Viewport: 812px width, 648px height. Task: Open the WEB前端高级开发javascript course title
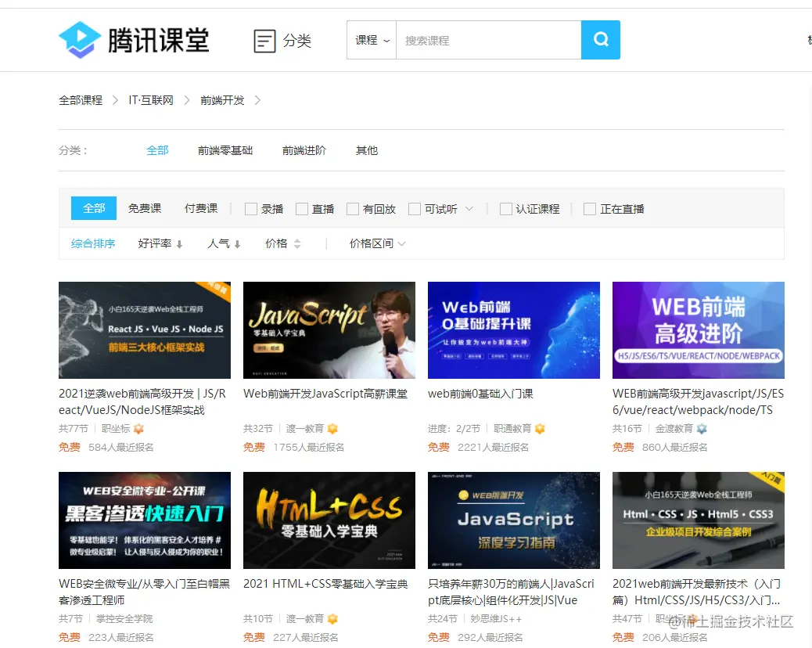tap(698, 401)
